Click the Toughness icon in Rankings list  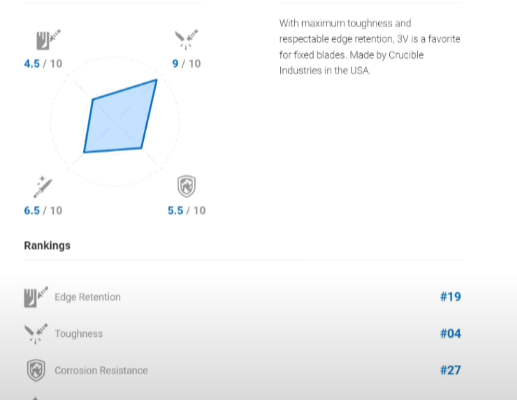click(36, 333)
